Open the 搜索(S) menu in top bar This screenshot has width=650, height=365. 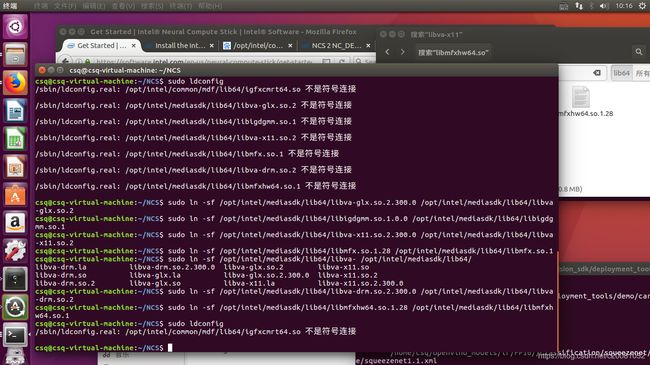[x=152, y=6]
